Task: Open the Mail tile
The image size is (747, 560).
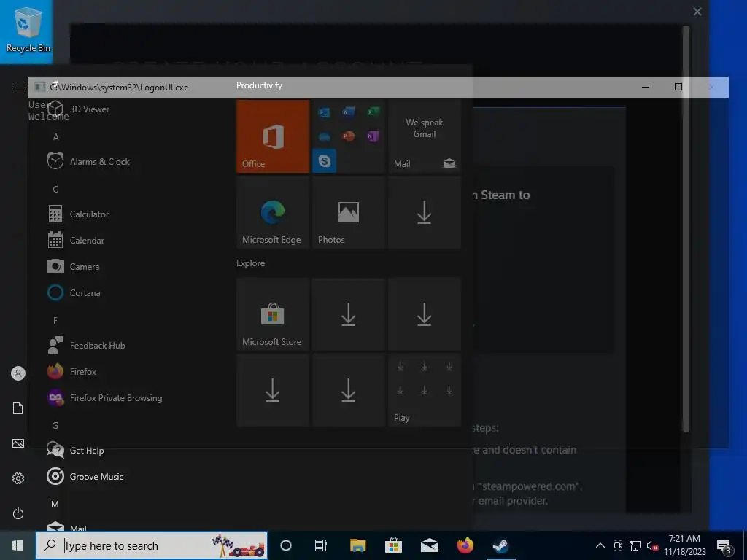Action: click(425, 136)
